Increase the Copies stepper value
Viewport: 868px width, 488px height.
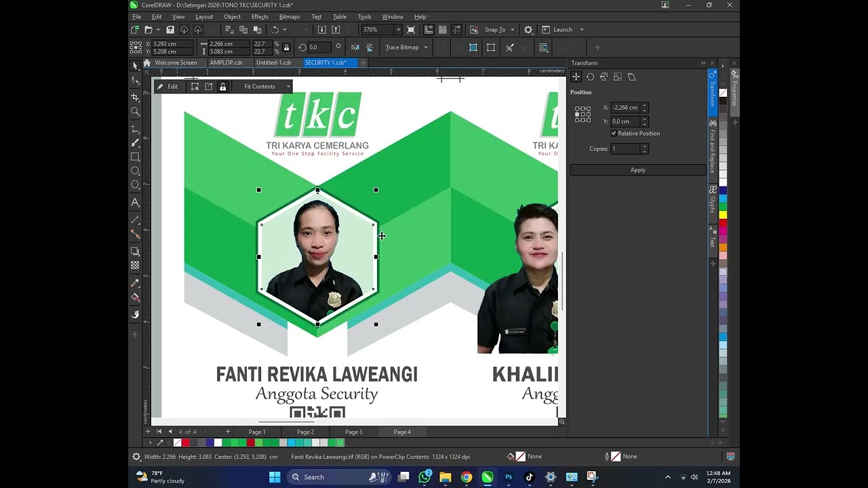click(x=644, y=146)
